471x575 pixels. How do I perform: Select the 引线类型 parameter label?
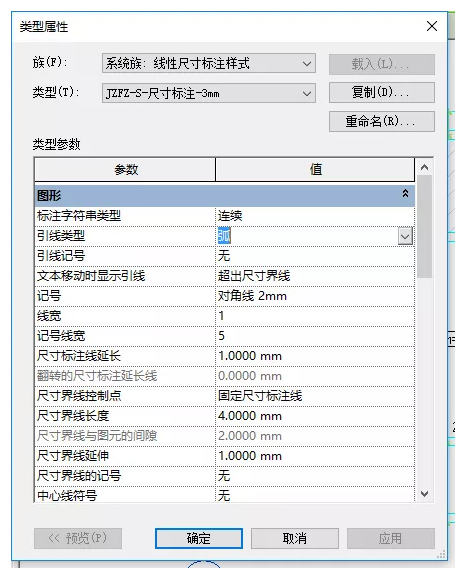coord(61,236)
